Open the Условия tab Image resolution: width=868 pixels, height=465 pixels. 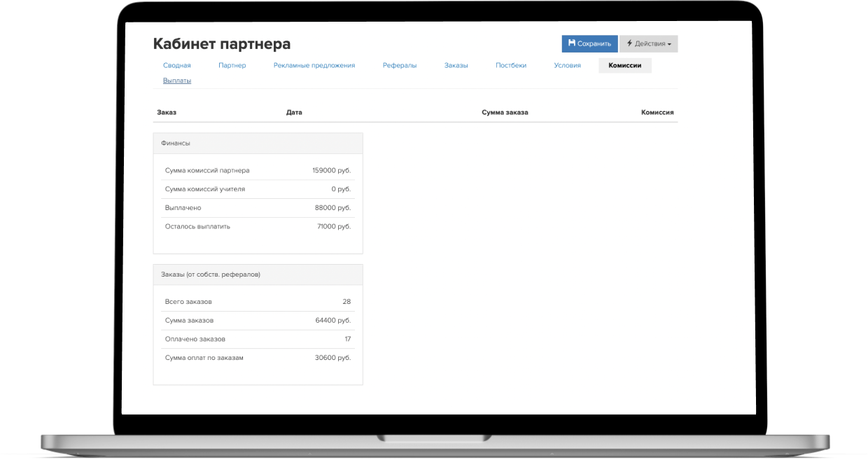click(568, 65)
